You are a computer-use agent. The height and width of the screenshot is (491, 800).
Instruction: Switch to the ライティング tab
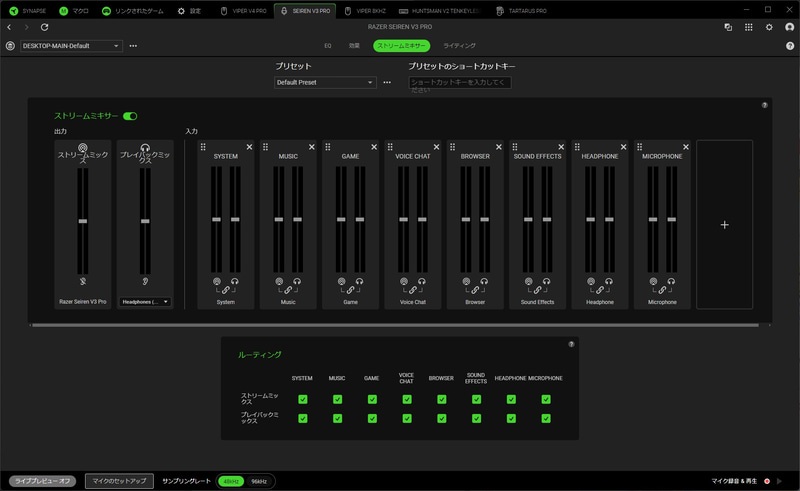(459, 46)
